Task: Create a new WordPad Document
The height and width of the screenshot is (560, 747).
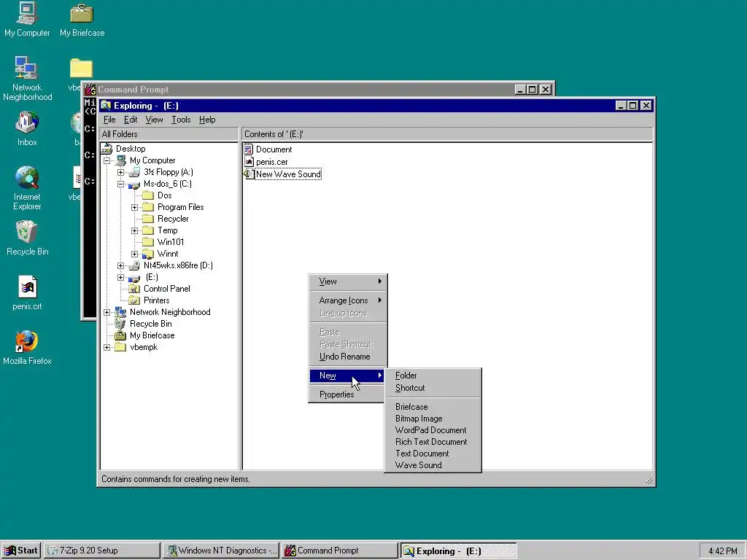Action: (x=433, y=430)
